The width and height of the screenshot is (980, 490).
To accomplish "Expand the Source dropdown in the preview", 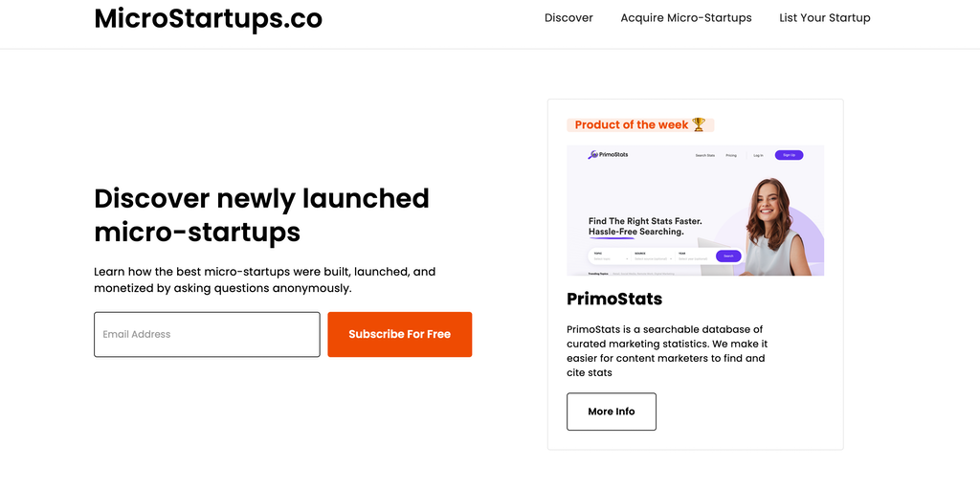I will click(654, 256).
